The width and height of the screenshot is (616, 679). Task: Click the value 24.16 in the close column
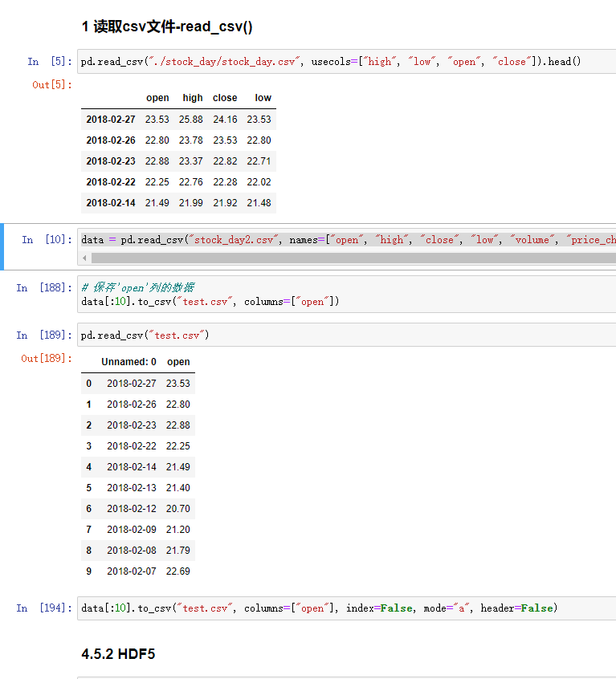[x=225, y=120]
